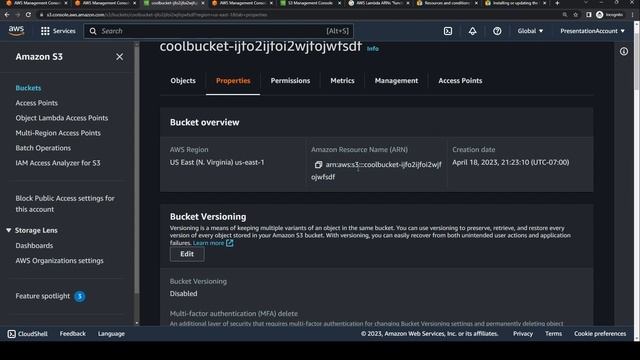Image resolution: width=640 pixels, height=360 pixels.
Task: Open the Privacy footer link
Action: [x=523, y=333]
